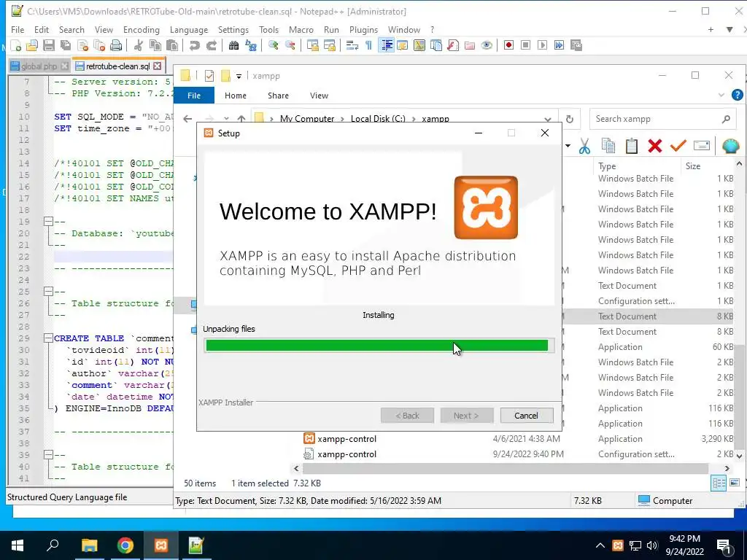Click the Type column header
747x560 pixels.
(607, 166)
